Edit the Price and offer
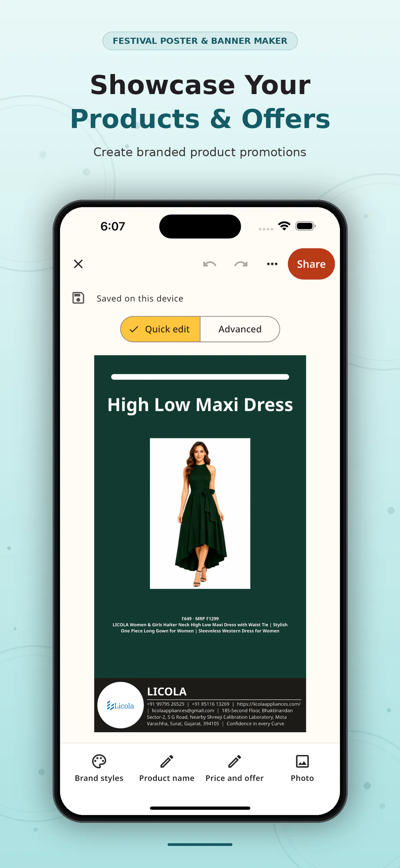 (x=234, y=768)
